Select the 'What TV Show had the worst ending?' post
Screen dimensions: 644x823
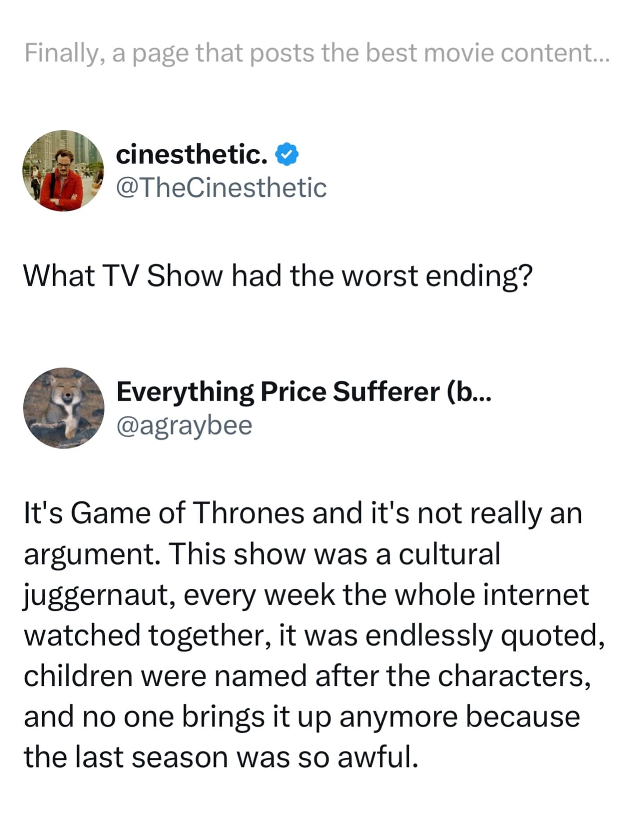coord(278,275)
